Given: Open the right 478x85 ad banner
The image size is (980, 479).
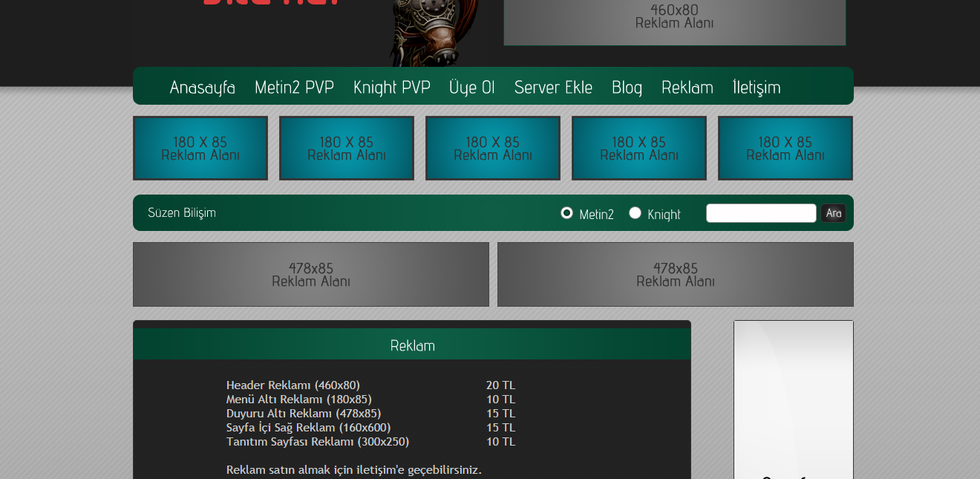Looking at the screenshot, I should pos(676,274).
